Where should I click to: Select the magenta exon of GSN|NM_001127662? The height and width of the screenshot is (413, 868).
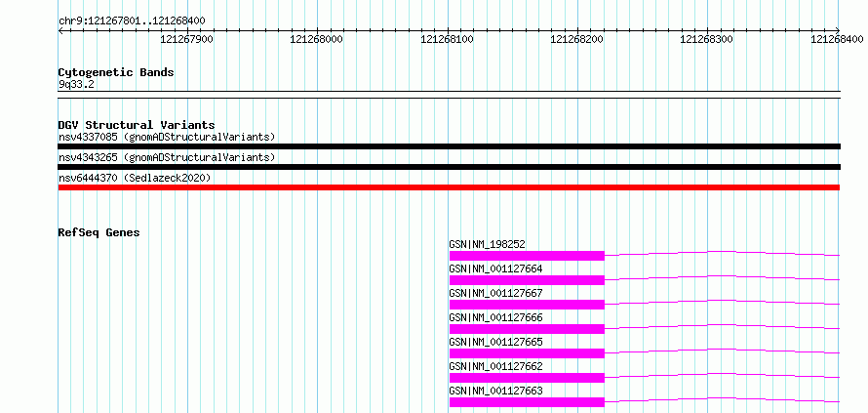(x=527, y=378)
